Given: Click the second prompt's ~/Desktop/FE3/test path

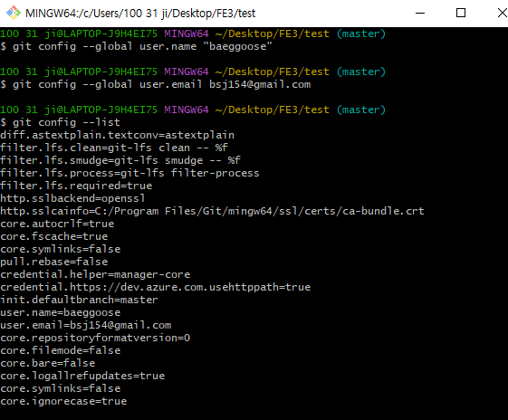Looking at the screenshot, I should click(273, 72).
